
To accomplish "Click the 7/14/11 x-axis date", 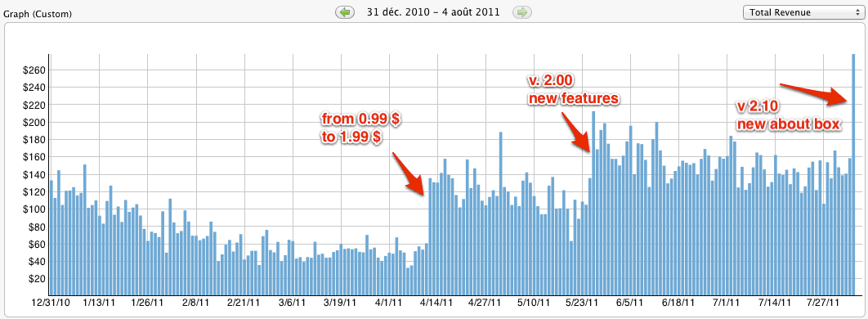I will pos(776,303).
